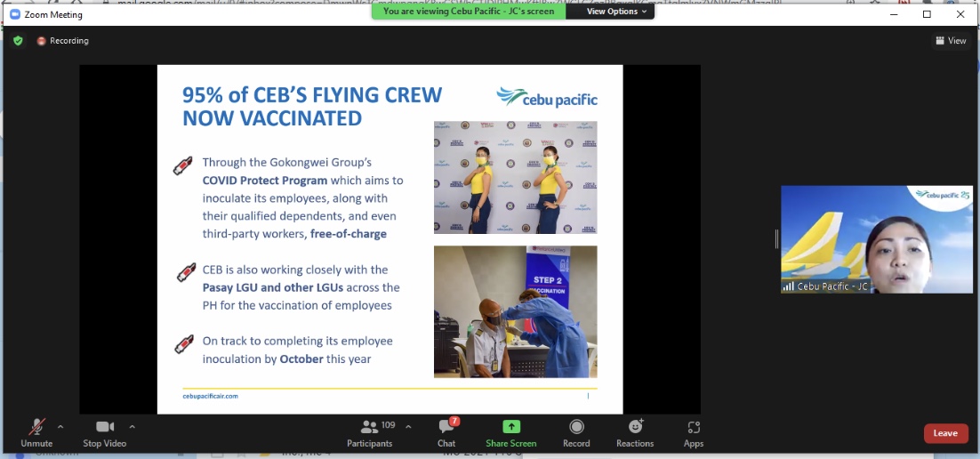Click the cebupacificair.com link on the slide
The height and width of the screenshot is (459, 980).
(210, 396)
